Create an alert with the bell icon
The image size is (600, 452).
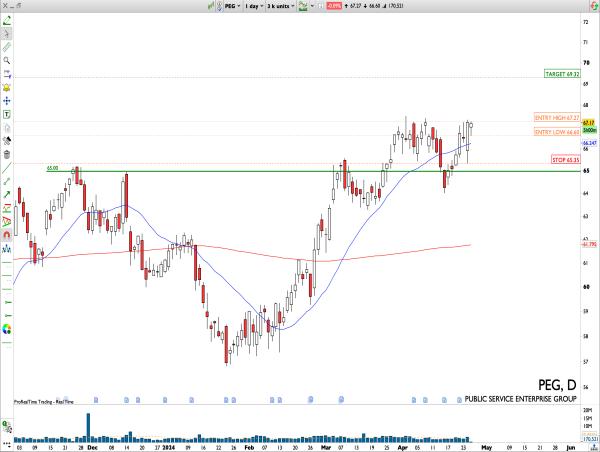tap(7, 88)
